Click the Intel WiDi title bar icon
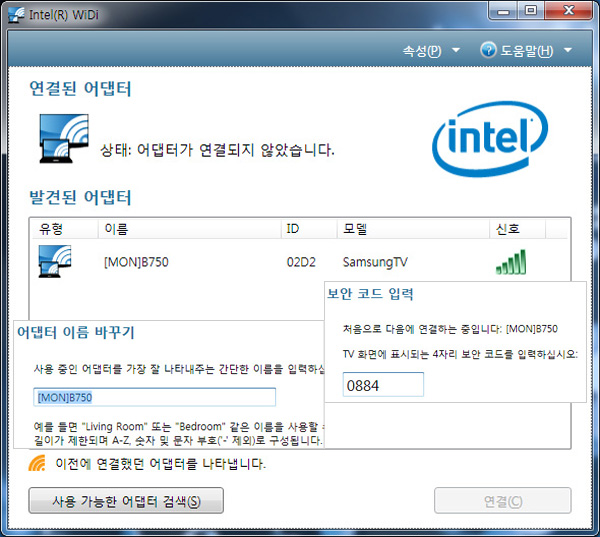This screenshot has height=537, width=600. tap(16, 14)
